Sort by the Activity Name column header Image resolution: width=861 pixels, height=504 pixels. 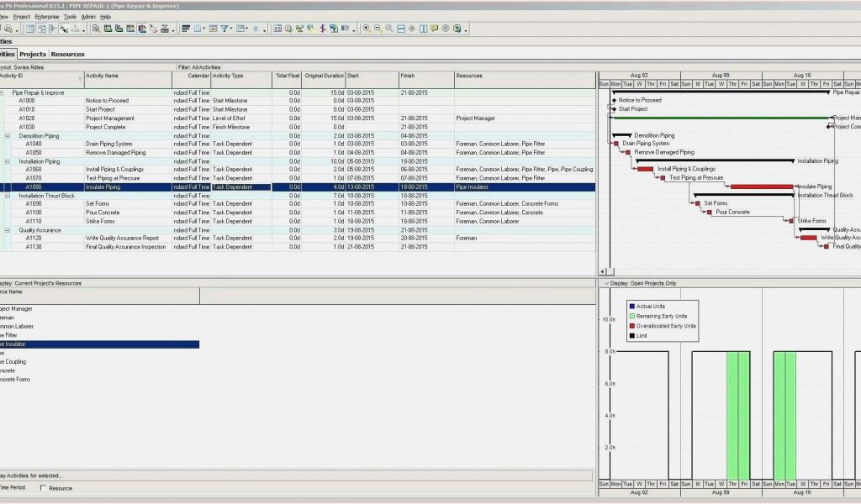(128, 79)
